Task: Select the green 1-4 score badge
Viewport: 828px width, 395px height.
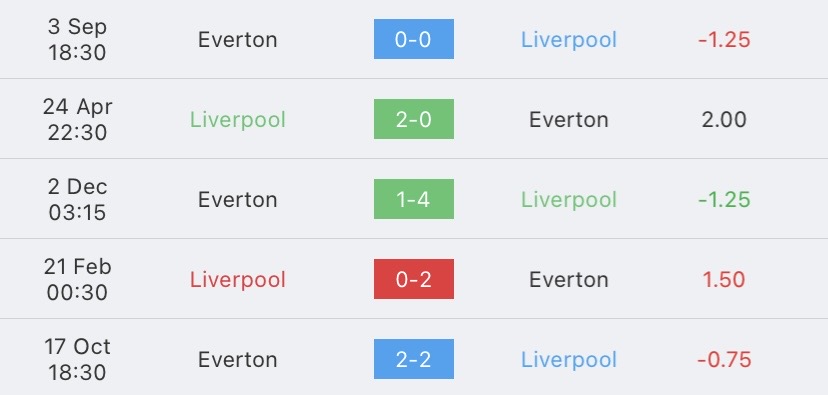Action: 413,199
